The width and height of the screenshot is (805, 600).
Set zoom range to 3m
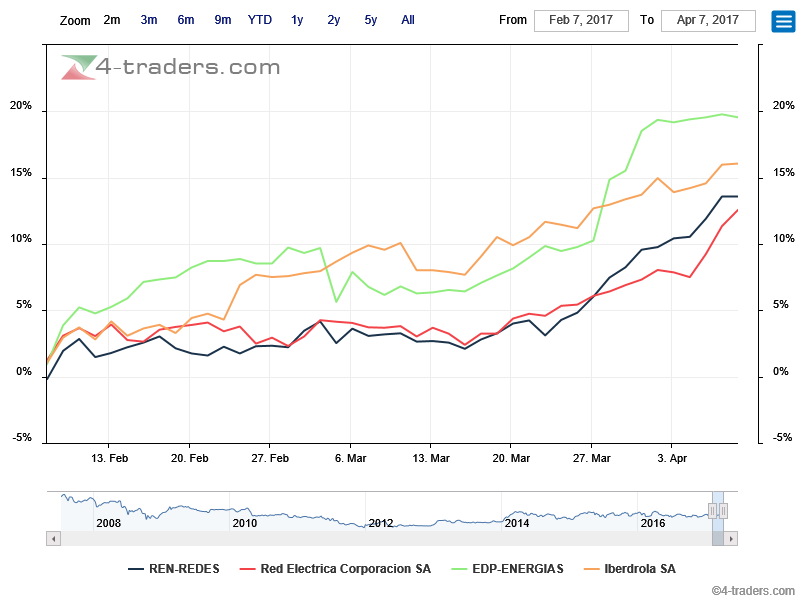(149, 20)
